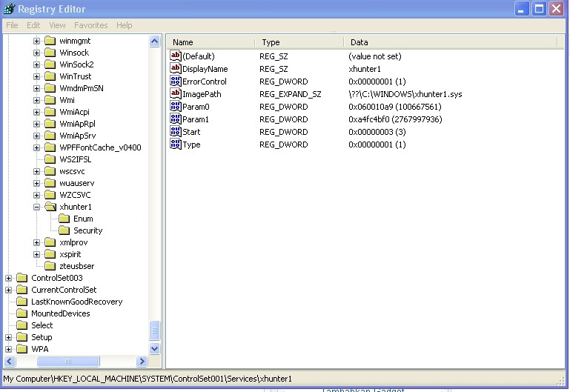Open the Edit menu

pos(33,25)
